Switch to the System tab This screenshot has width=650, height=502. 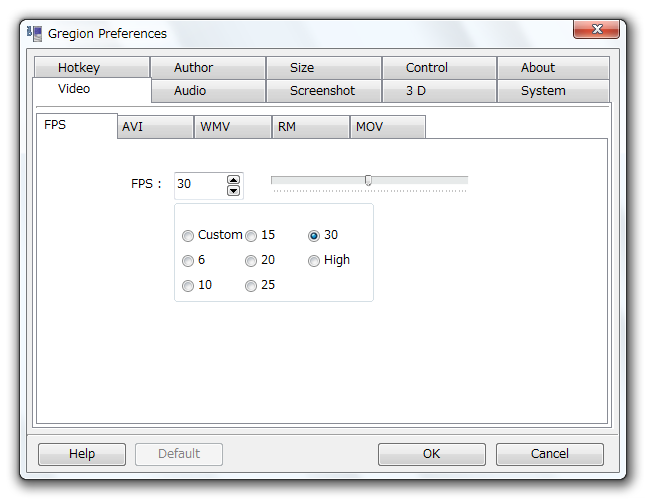click(x=553, y=91)
